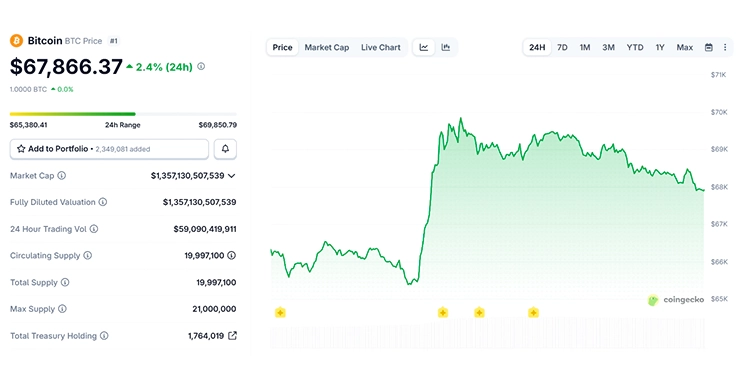Click the 1,764,019 treasury holding value

(206, 336)
